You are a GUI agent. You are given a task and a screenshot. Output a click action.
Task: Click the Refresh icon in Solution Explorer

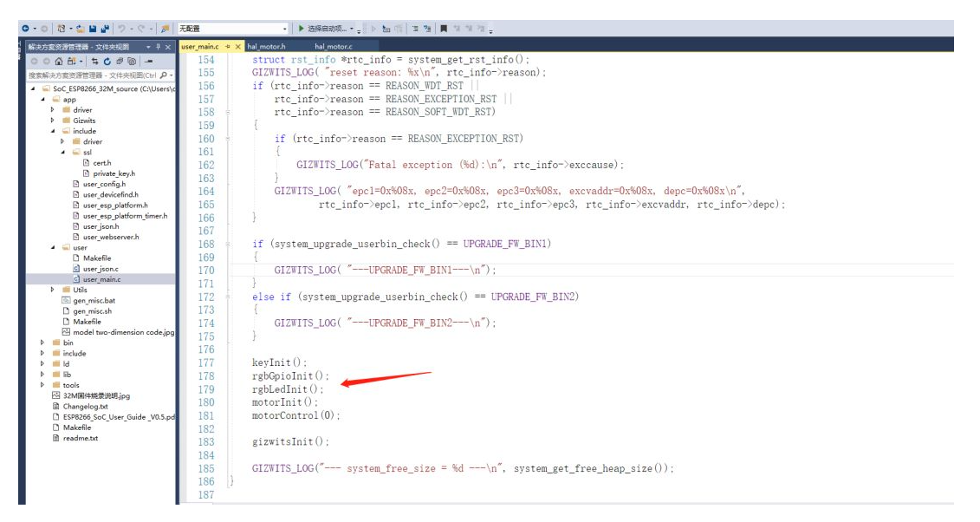coord(107,62)
